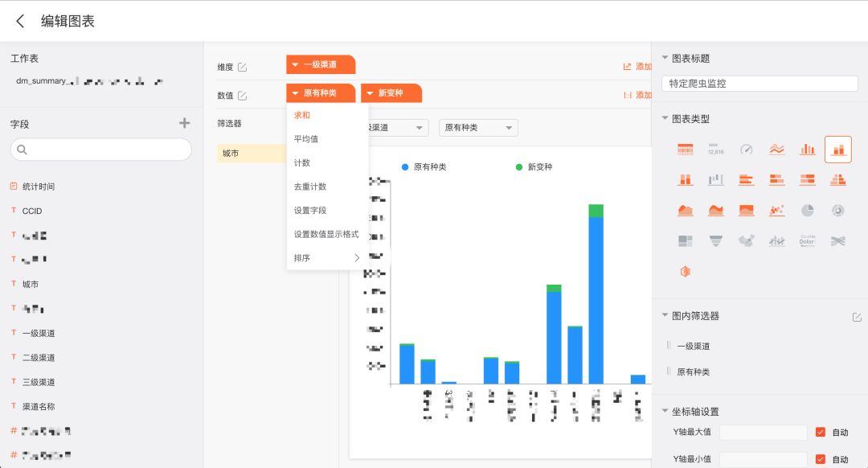The width and height of the screenshot is (868, 468).
Task: Select the horizontal bar chart type
Action: click(x=746, y=179)
